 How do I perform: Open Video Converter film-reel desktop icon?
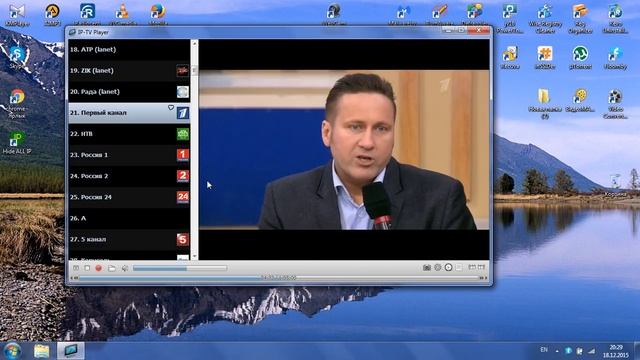615,104
